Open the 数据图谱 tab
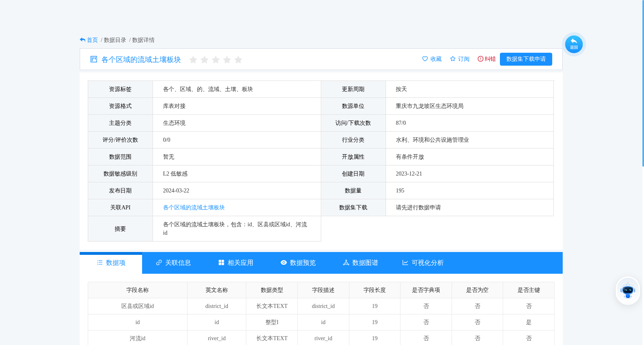The image size is (644, 345). [361, 263]
